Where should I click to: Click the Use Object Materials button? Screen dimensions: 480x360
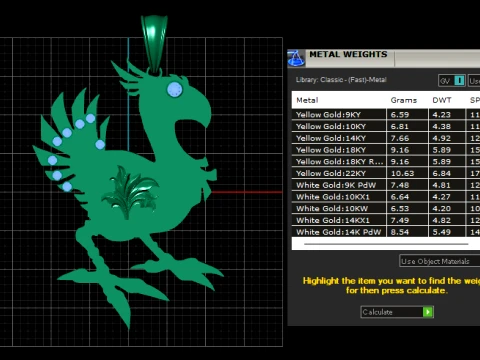439,261
